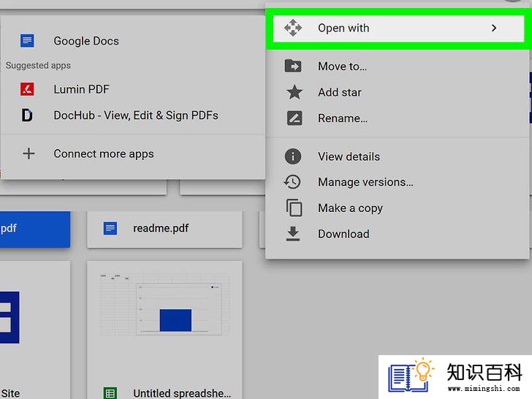Click the Rename pencil icon
This screenshot has height=399, width=532.
[x=294, y=118]
